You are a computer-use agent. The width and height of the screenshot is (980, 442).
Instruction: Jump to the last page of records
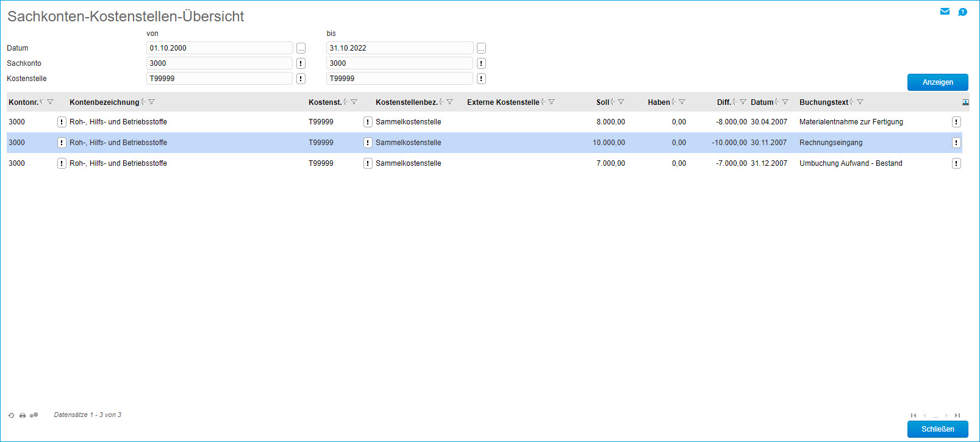click(x=957, y=415)
